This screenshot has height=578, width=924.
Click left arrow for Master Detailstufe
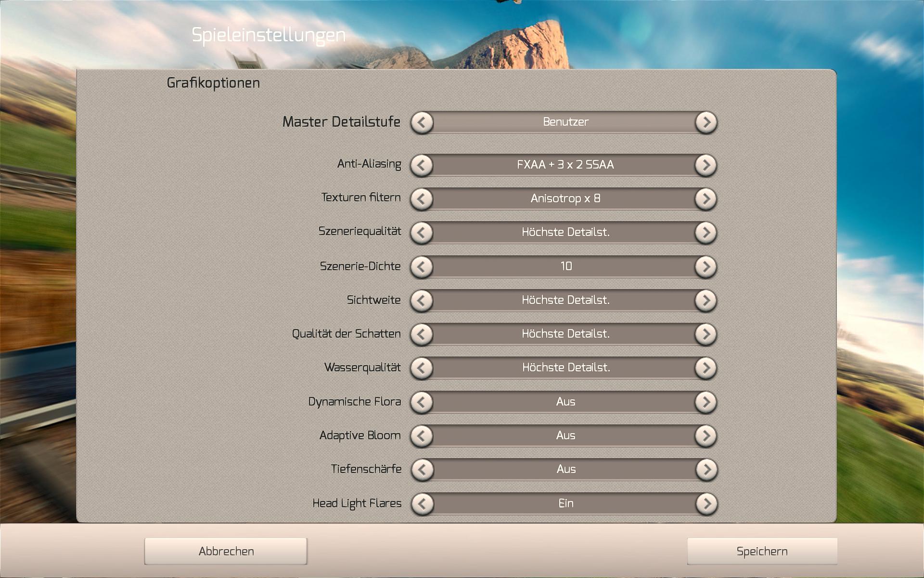tap(422, 122)
